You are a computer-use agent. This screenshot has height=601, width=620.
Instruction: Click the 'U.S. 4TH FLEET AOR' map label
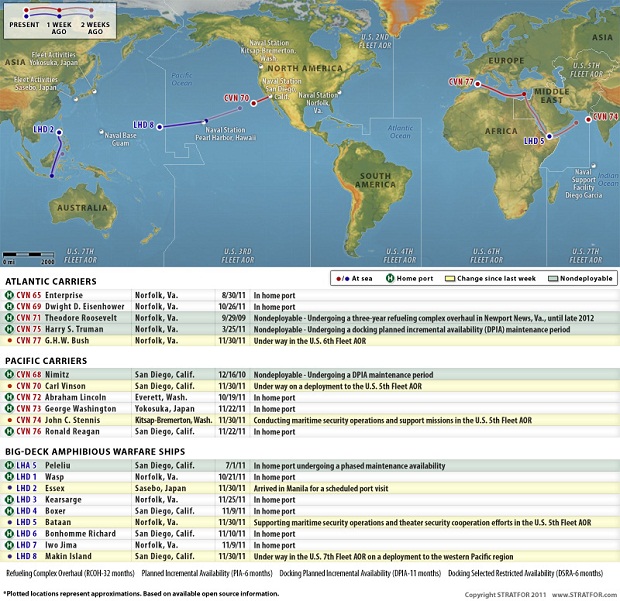(x=399, y=256)
